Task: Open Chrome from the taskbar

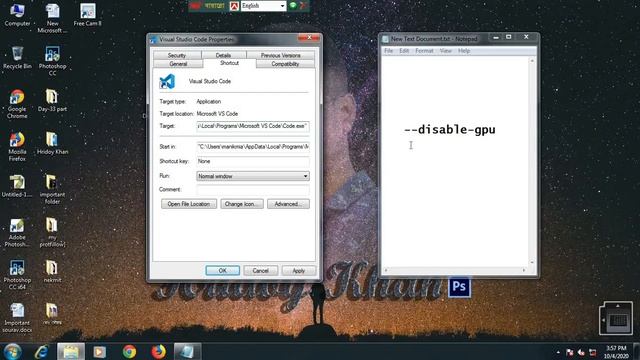Action: pos(129,351)
